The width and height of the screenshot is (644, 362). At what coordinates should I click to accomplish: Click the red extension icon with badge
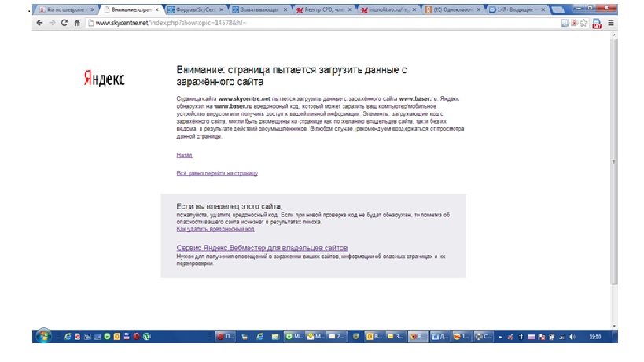click(x=597, y=24)
